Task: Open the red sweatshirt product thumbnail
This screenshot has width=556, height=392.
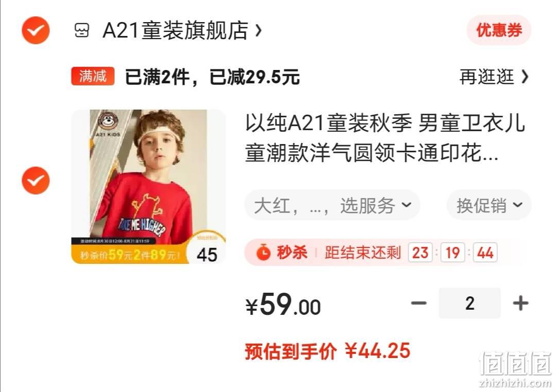Action: coord(149,187)
